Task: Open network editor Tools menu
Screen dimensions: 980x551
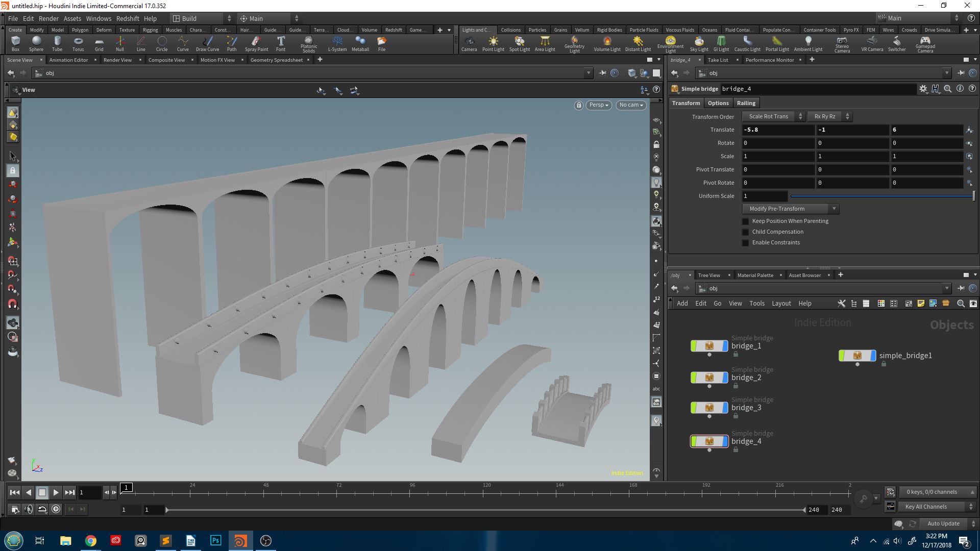Action: tap(757, 303)
